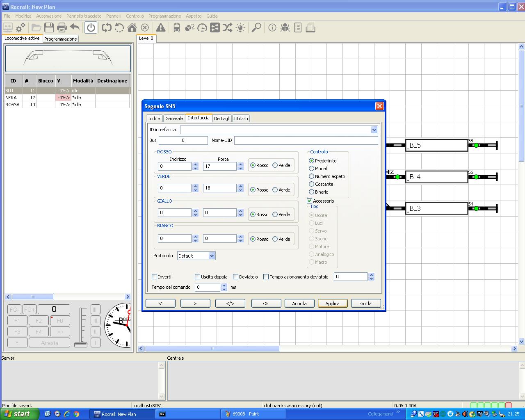
Task: Click the bug report icon
Action: pos(285,27)
